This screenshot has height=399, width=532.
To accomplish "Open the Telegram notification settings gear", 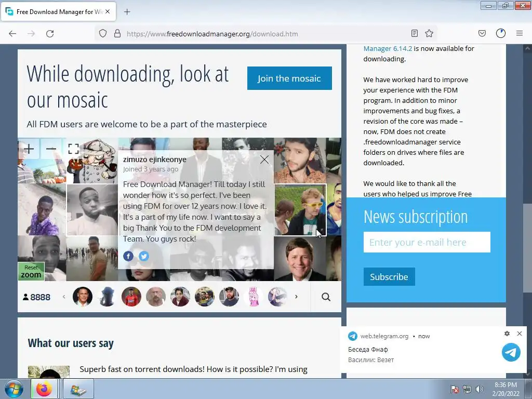I will [507, 334].
